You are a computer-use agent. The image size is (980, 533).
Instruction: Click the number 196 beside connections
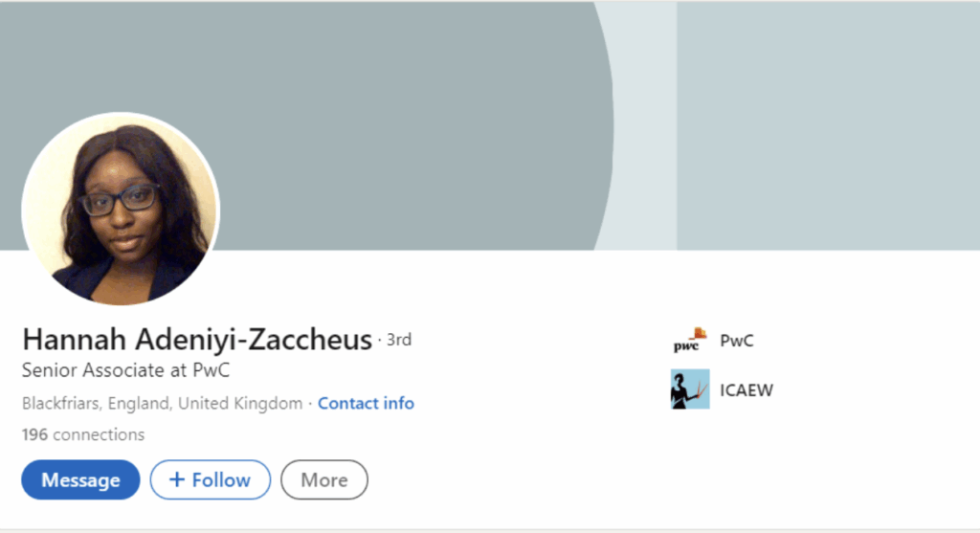tap(34, 435)
